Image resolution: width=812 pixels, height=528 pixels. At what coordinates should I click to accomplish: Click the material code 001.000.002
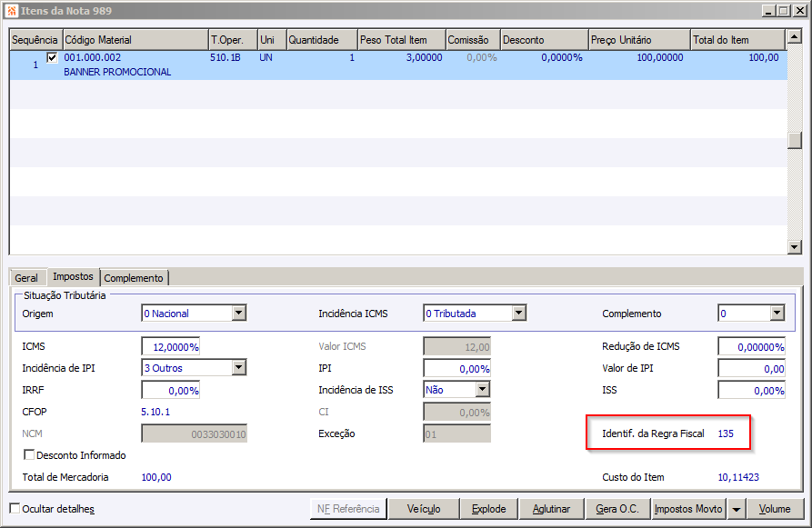pyautogui.click(x=93, y=57)
